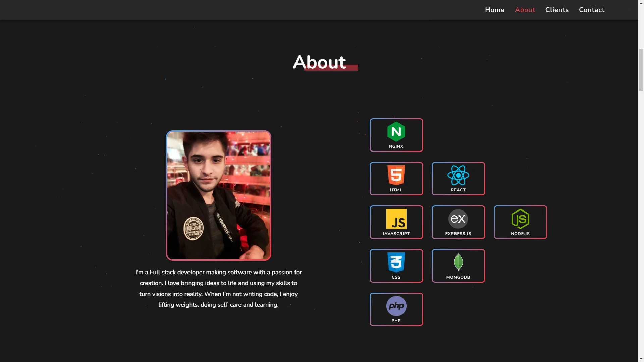Click the NODE.JS card label
This screenshot has width=644, height=362.
pyautogui.click(x=520, y=234)
